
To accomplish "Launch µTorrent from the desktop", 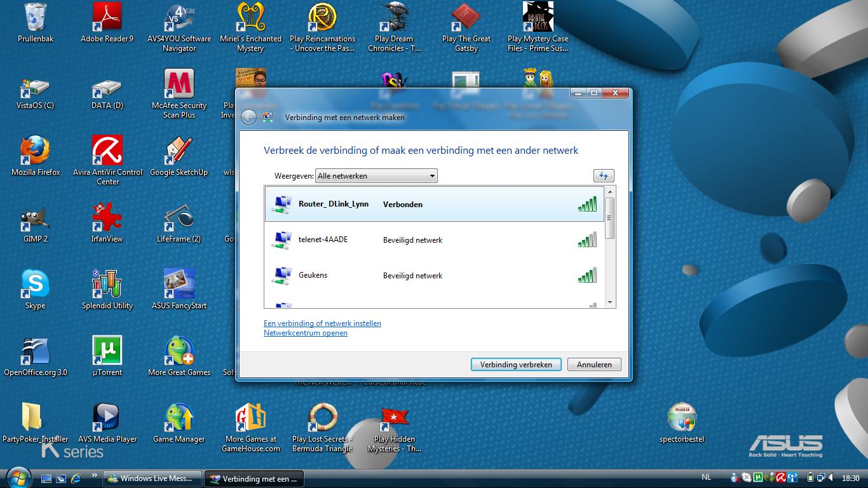I will 107,356.
